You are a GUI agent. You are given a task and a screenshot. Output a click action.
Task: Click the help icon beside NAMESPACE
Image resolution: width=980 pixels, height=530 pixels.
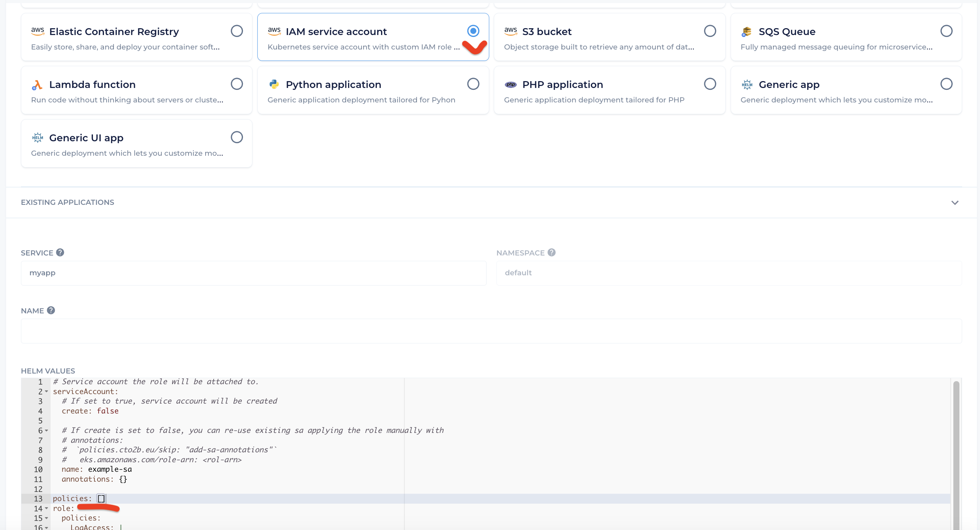coord(552,252)
